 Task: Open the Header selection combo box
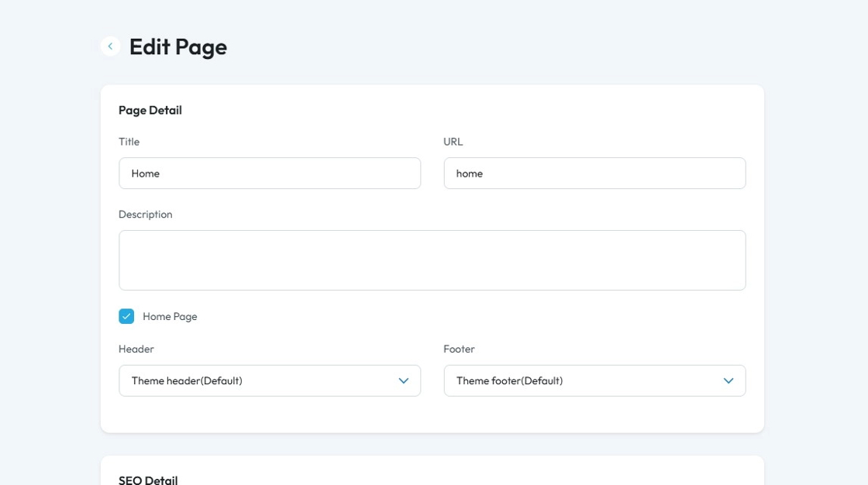tap(269, 381)
